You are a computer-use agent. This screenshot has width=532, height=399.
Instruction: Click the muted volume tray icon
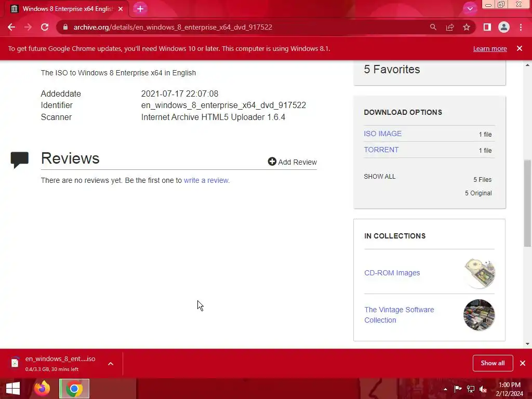coord(483,389)
